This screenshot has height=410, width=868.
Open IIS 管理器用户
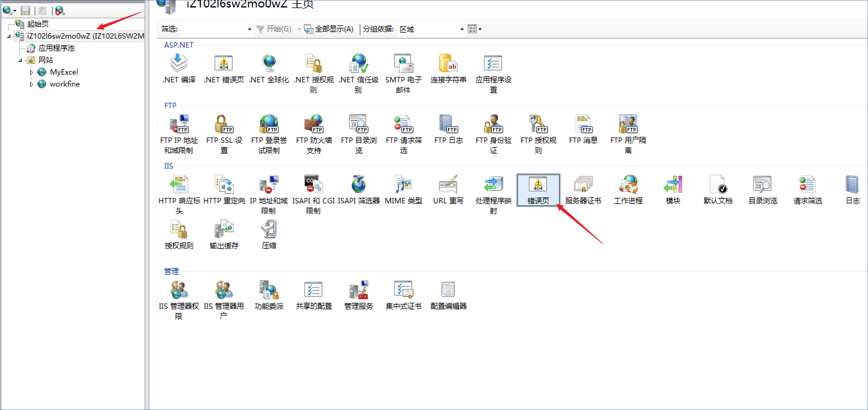(x=224, y=300)
